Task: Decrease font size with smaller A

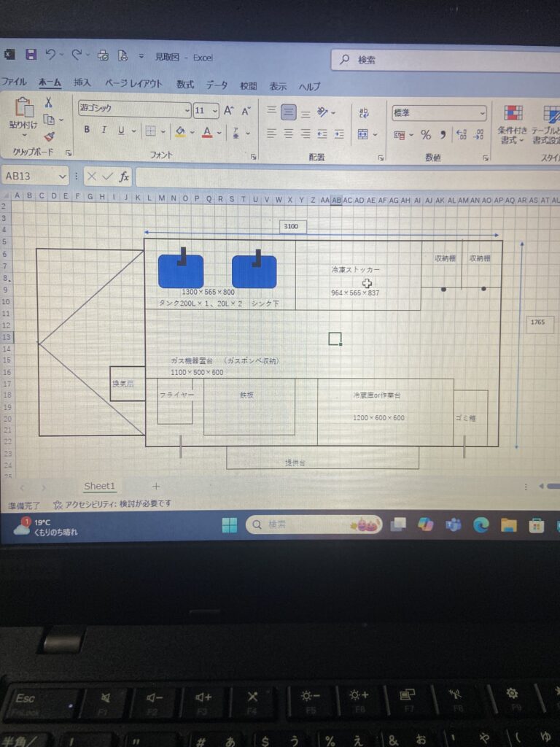Action: click(x=246, y=112)
